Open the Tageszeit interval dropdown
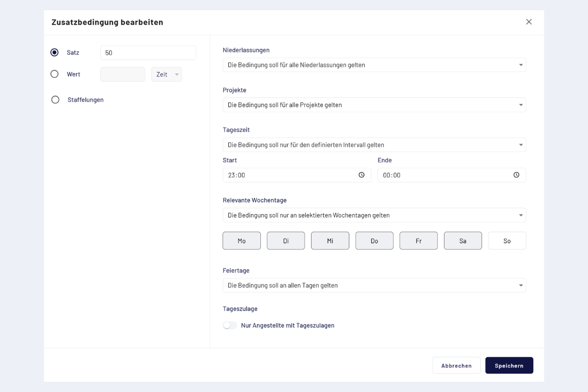588x392 pixels. coord(374,145)
